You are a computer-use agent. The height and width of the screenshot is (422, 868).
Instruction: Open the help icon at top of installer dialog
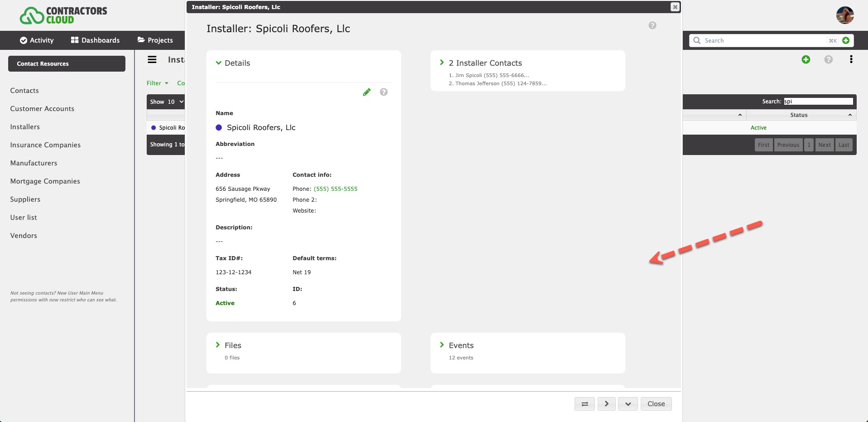click(x=652, y=25)
